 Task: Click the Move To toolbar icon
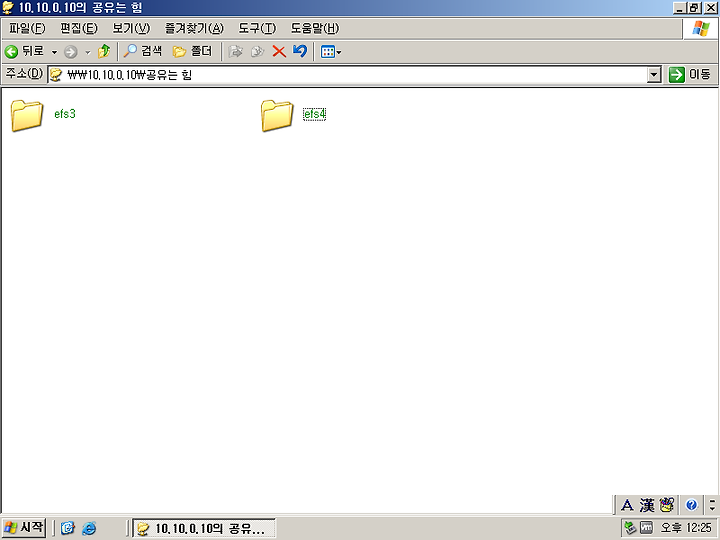click(236, 51)
